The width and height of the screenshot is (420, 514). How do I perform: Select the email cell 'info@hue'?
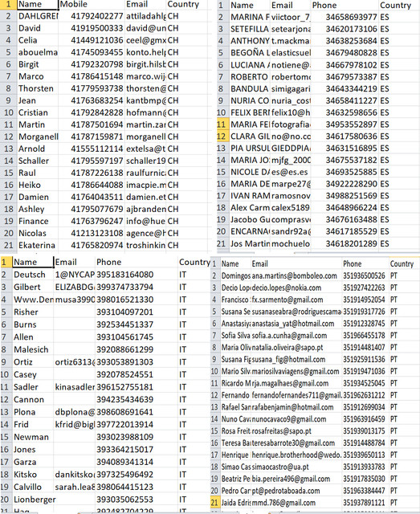pos(145,222)
